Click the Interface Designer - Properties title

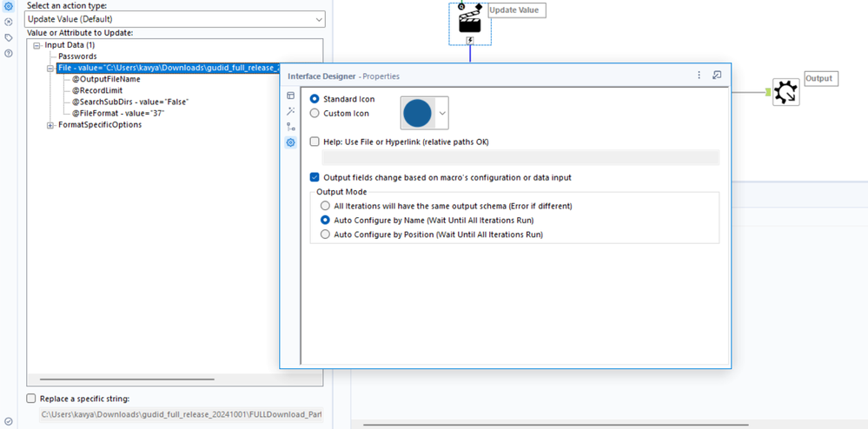coord(343,76)
